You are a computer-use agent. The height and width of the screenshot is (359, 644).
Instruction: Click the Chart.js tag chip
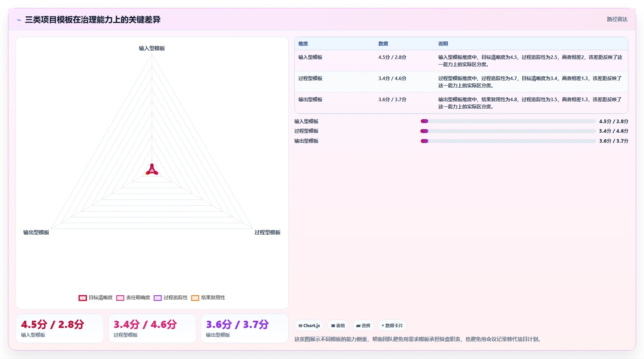point(309,326)
